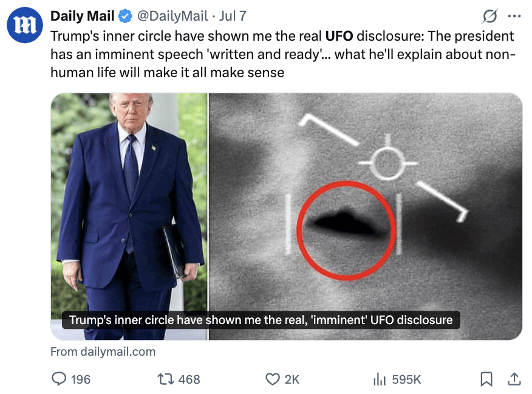532x394 pixels.
Task: Repost using the retweet arrows icon
Action: tap(166, 379)
